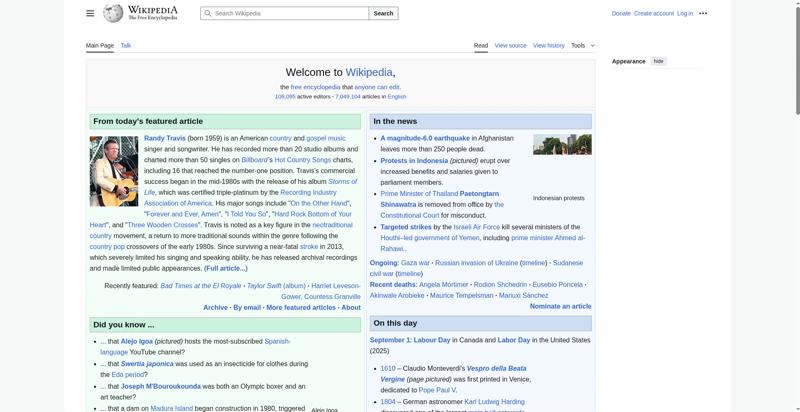
Task: Open the Alejo Igoa link
Action: 137,341
